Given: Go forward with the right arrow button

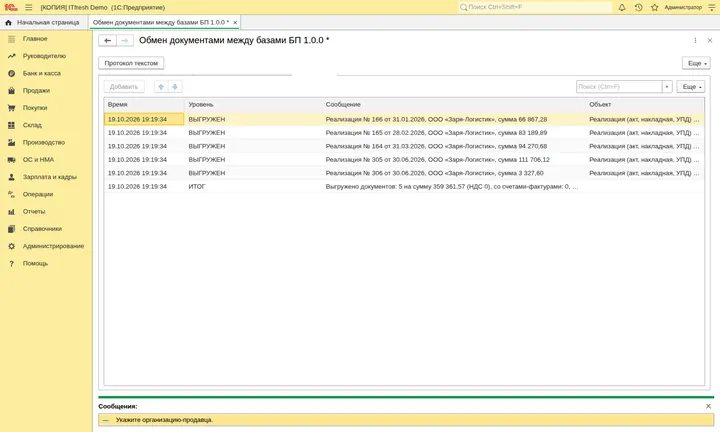Looking at the screenshot, I should coord(125,40).
